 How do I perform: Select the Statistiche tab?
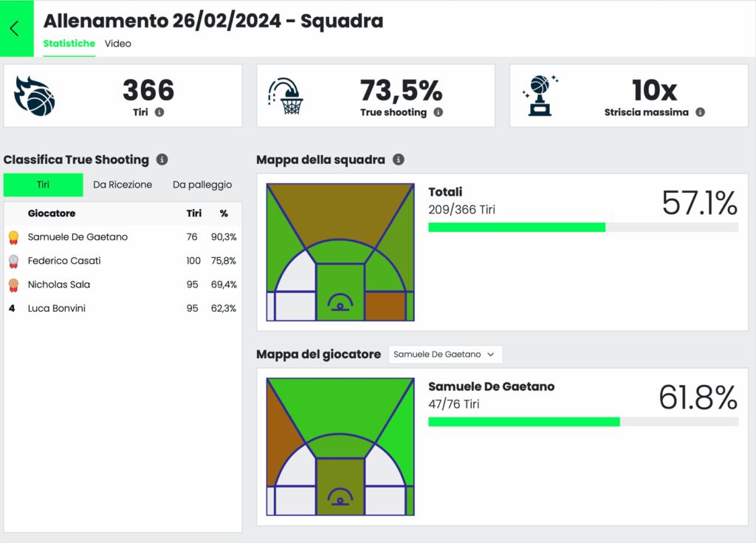(69, 44)
